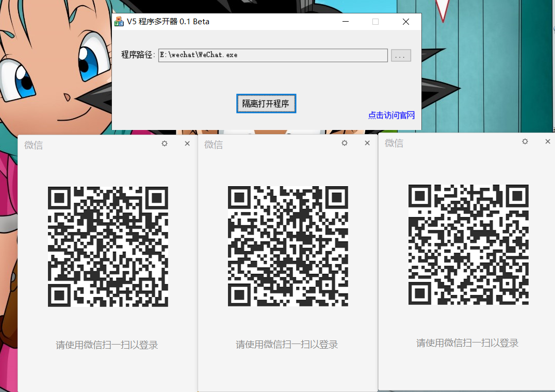Open the 点击访问官网 link
This screenshot has height=392, width=555.
pos(391,116)
